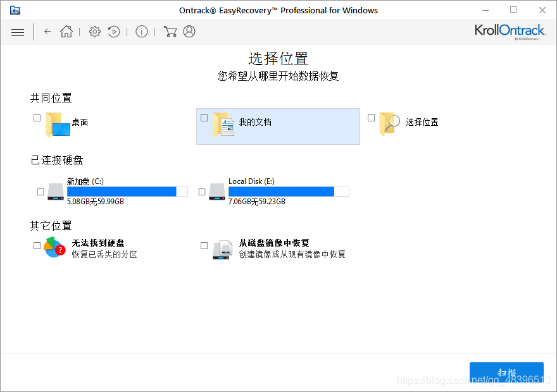Click the back arrow in the toolbar

click(47, 31)
